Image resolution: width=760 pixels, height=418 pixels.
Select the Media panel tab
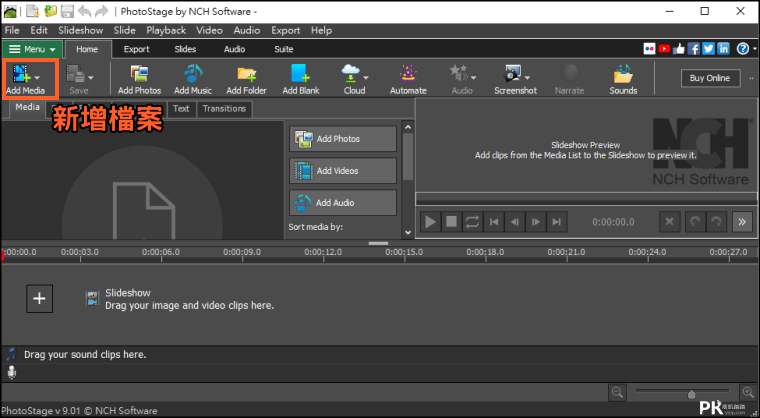[x=27, y=107]
